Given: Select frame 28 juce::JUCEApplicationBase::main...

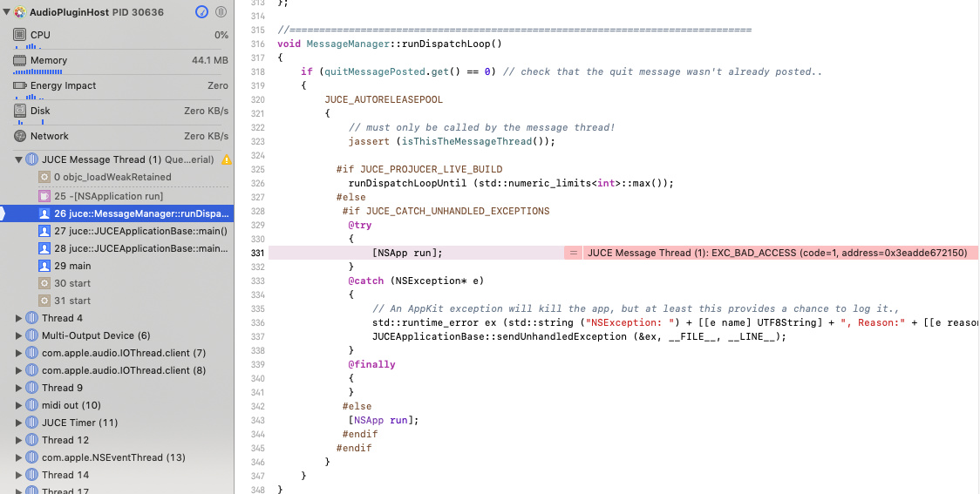Looking at the screenshot, I should pyautogui.click(x=117, y=248).
